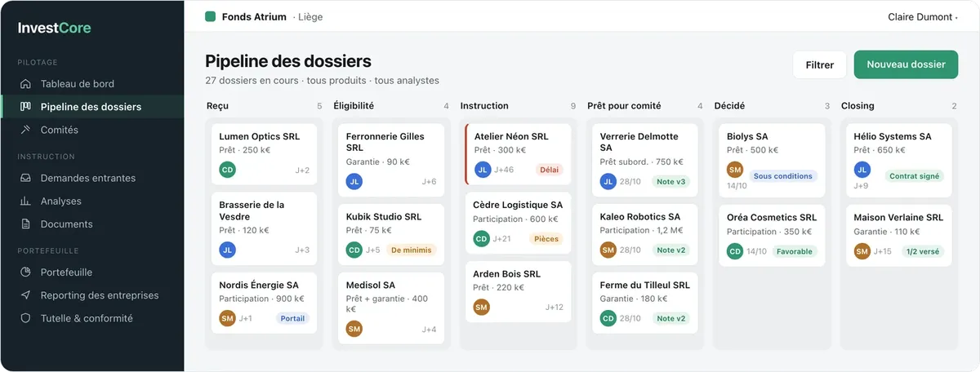The width and height of the screenshot is (980, 372).
Task: Click the Délai tag on Atelier Néon
Action: pyautogui.click(x=550, y=170)
